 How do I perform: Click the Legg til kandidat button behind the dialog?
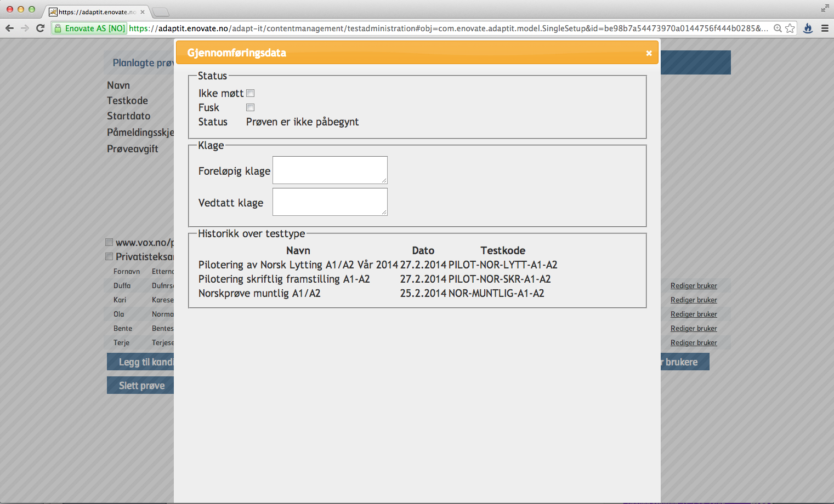point(140,362)
